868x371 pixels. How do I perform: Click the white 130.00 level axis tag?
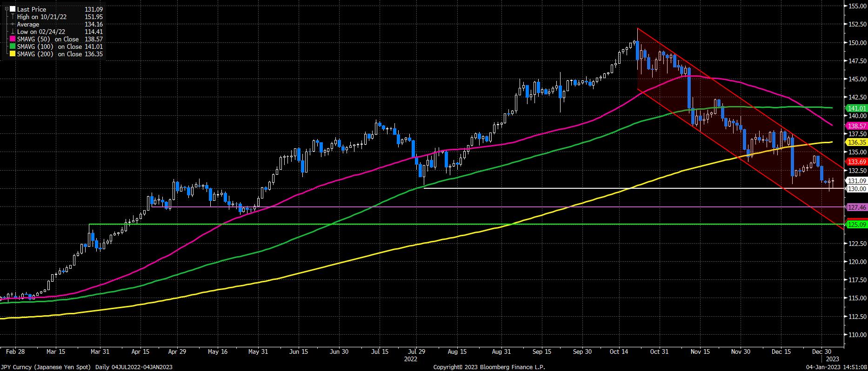856,189
